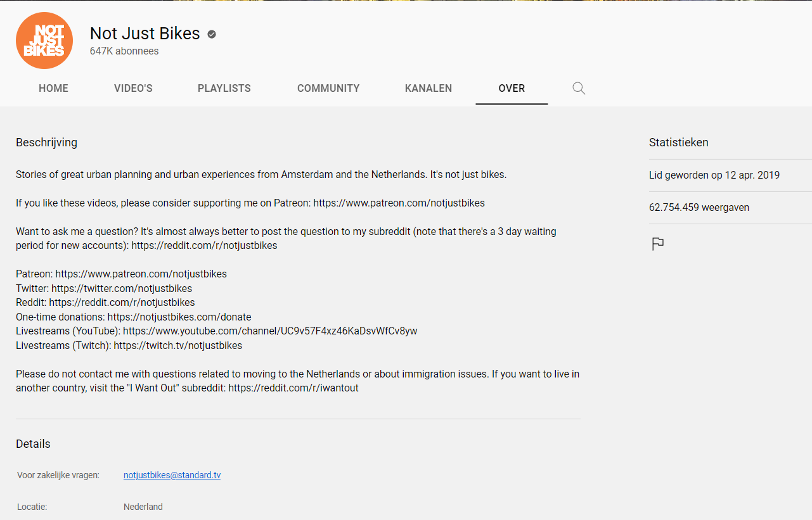Click the Livestreams (Twitch) URL line
This screenshot has width=812, height=520.
coord(129,346)
